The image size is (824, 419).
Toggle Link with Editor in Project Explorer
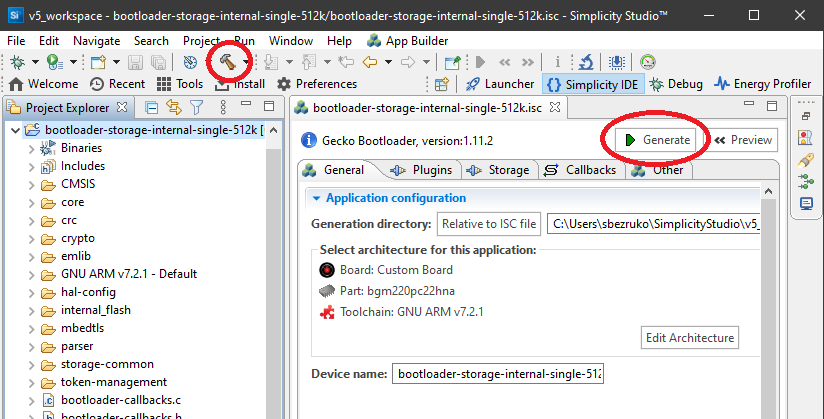click(174, 107)
